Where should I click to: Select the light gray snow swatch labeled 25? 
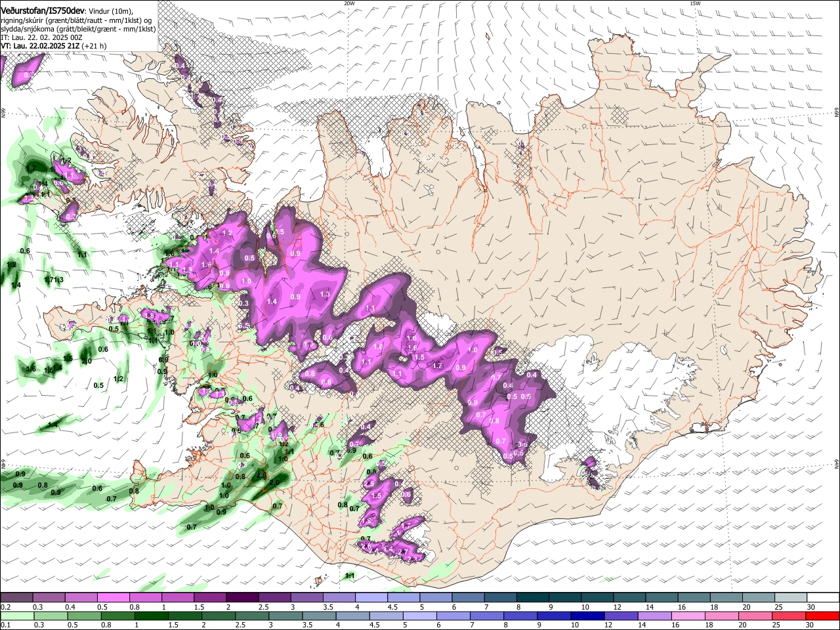tap(789, 597)
